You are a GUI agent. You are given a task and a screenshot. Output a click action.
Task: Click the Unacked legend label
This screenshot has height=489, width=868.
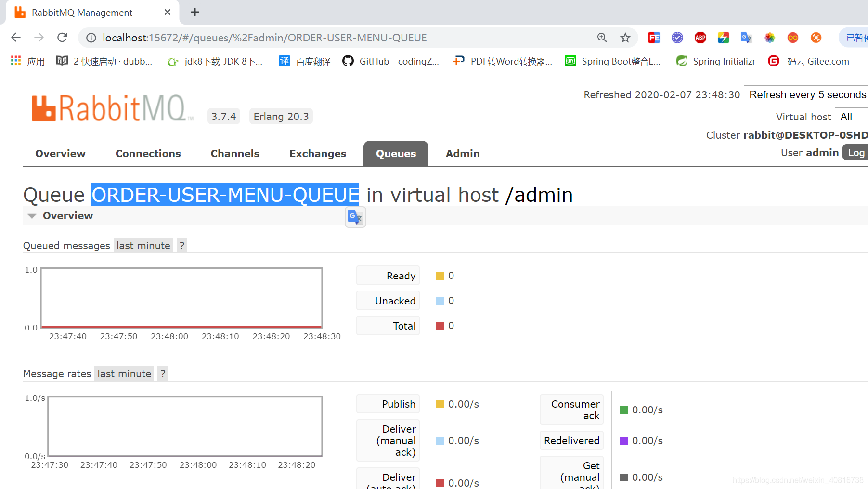(x=388, y=301)
